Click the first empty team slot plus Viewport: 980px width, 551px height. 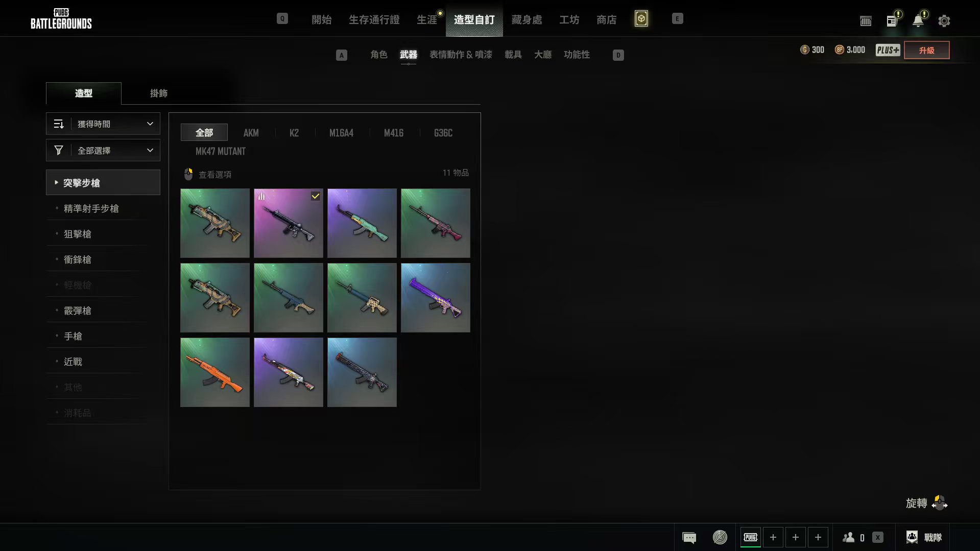(x=773, y=537)
